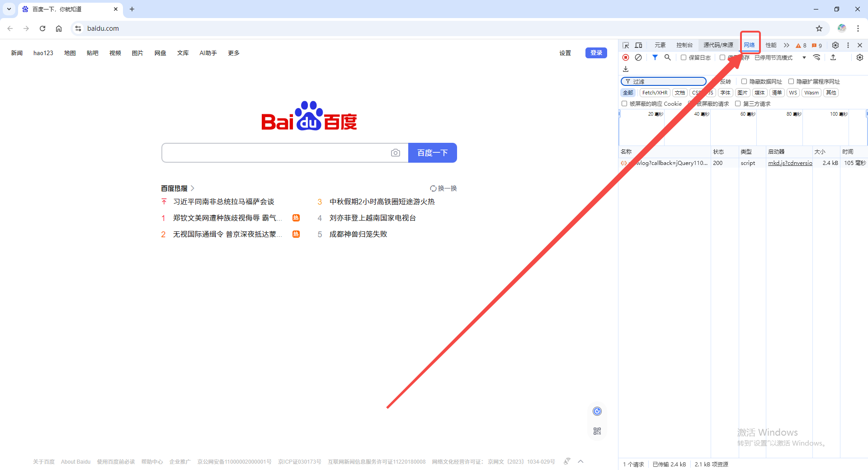
Task: Check the 第三方请求 option
Action: pyautogui.click(x=738, y=103)
